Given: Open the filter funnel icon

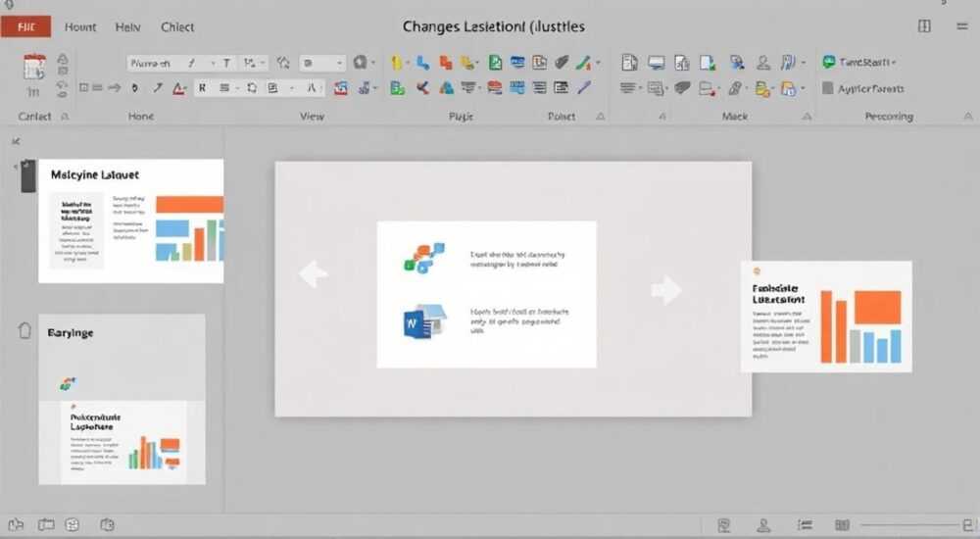Looking at the screenshot, I should tap(468, 88).
